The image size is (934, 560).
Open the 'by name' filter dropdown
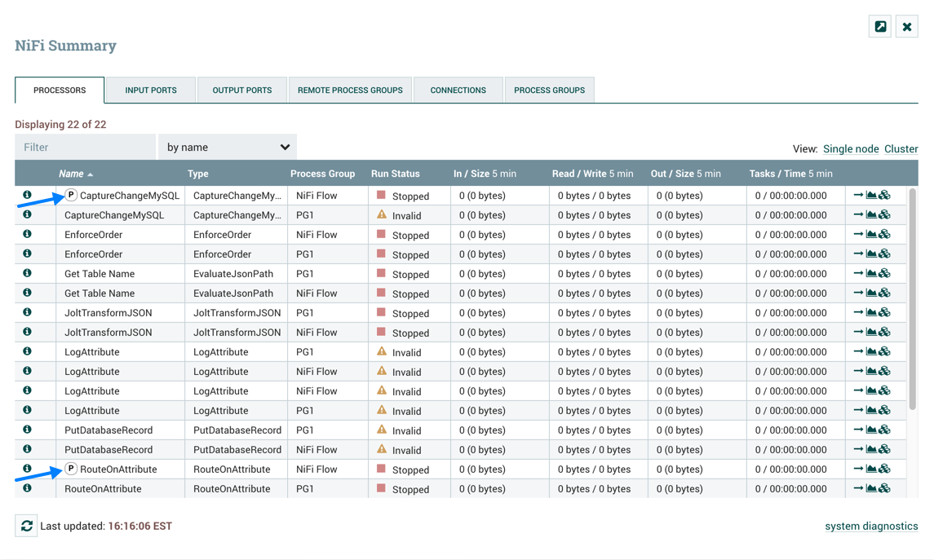coord(228,147)
